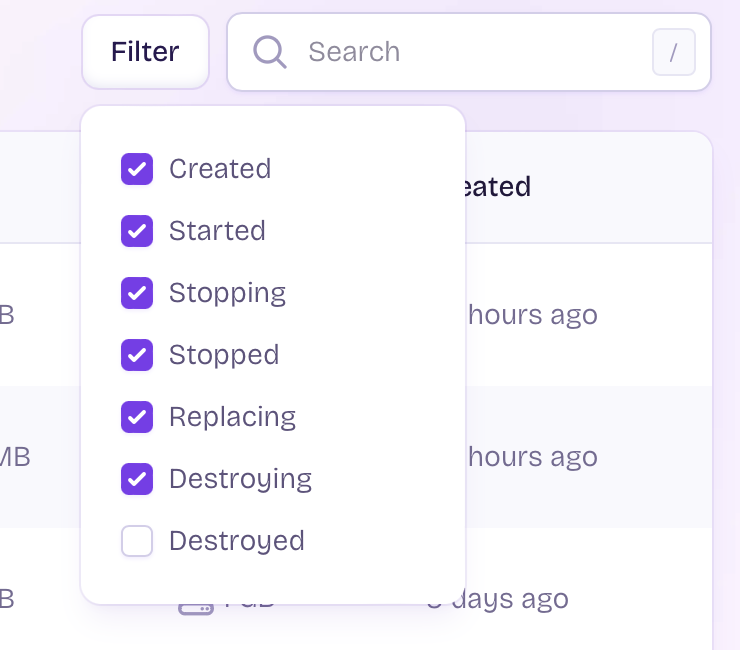Click the Created column header

[497, 187]
